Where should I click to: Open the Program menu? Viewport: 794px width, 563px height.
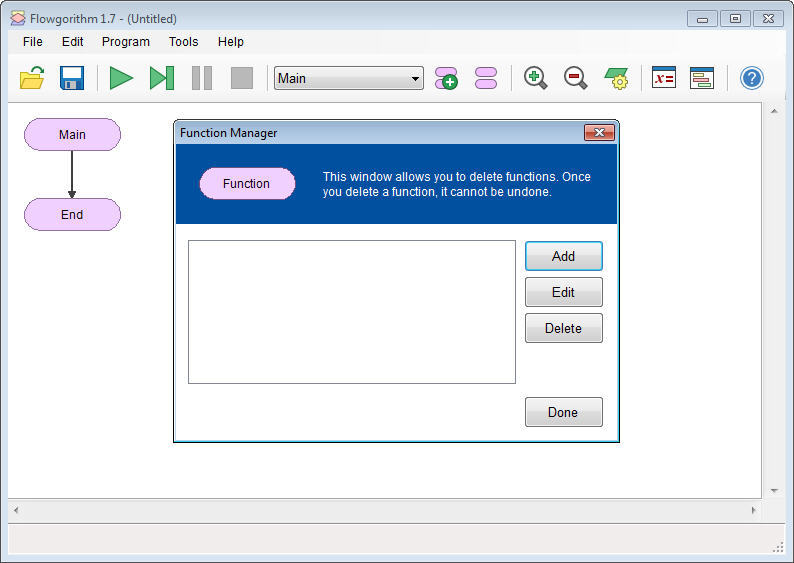126,42
